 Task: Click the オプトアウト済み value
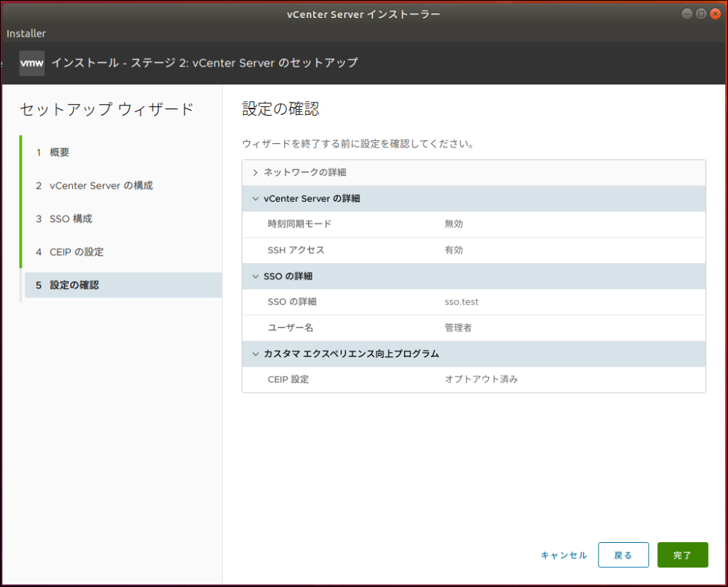[481, 380]
